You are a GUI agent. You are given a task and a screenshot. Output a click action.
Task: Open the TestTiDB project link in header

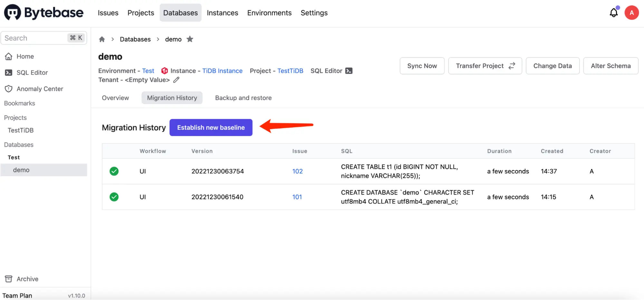(290, 71)
